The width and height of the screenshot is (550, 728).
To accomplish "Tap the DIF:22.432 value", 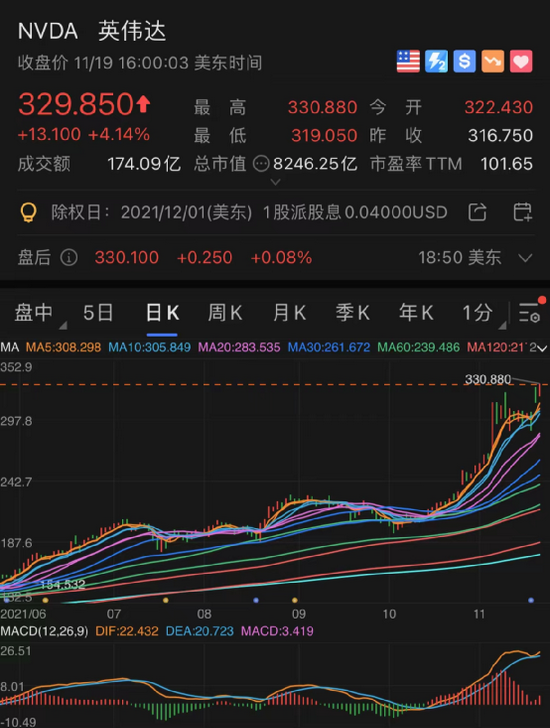I will (x=127, y=631).
